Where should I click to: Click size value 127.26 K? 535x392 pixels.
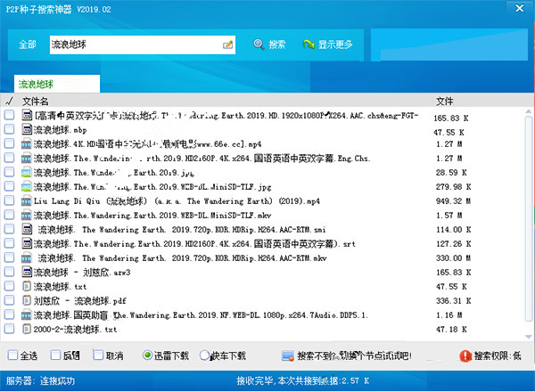tap(453, 244)
